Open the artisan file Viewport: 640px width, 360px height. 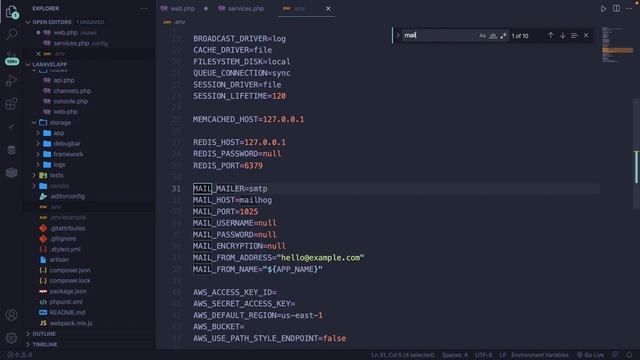coord(59,260)
